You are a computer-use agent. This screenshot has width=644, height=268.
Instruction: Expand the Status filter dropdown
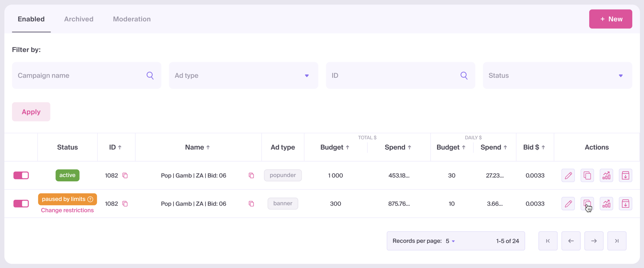pos(557,76)
